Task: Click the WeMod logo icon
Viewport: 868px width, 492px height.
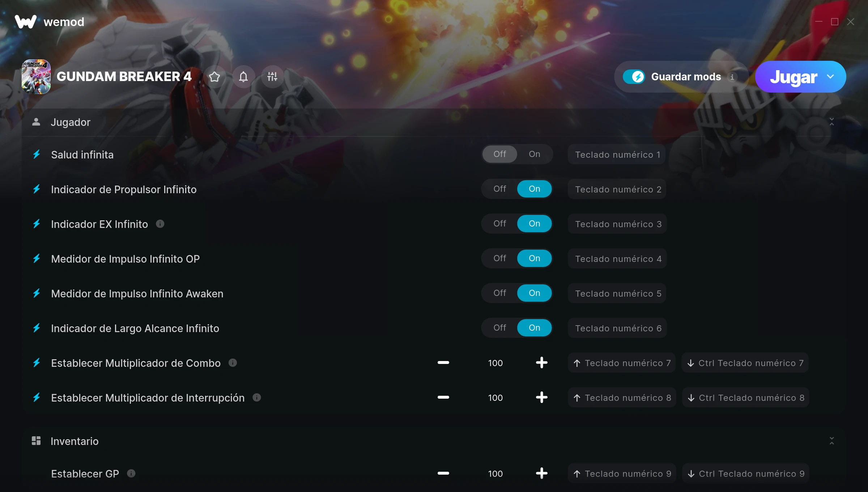Action: [x=25, y=22]
